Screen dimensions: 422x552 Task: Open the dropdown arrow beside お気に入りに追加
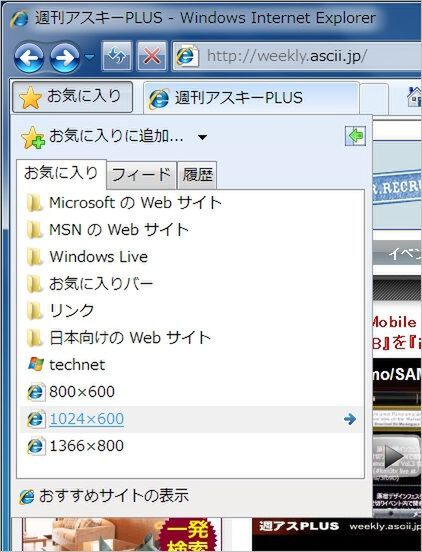click(x=202, y=137)
